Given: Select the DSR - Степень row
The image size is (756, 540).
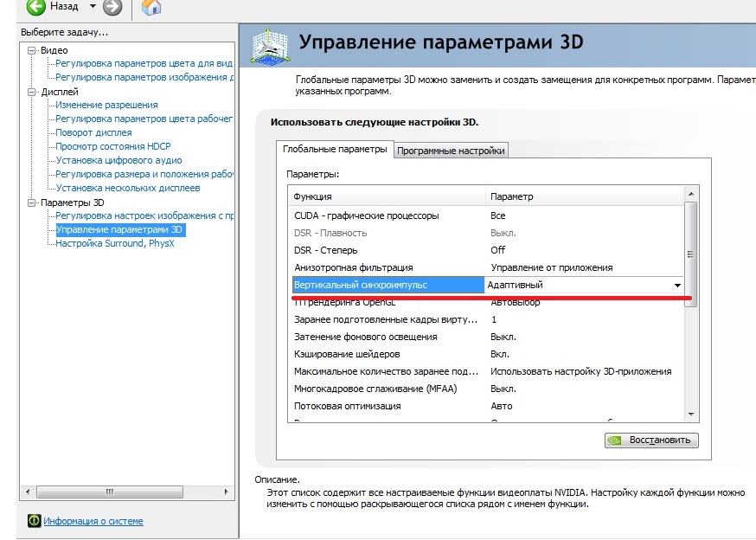Looking at the screenshot, I should 488,250.
